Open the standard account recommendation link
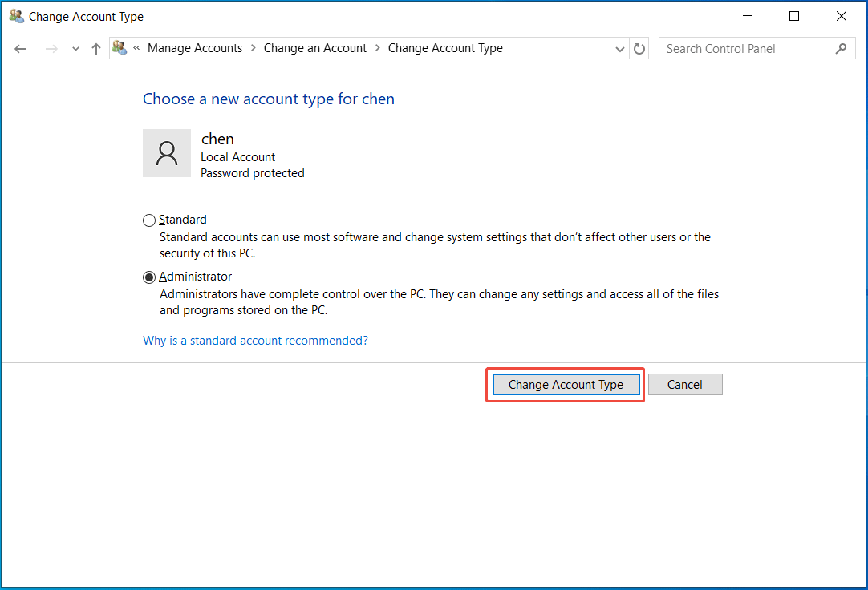 click(x=255, y=340)
